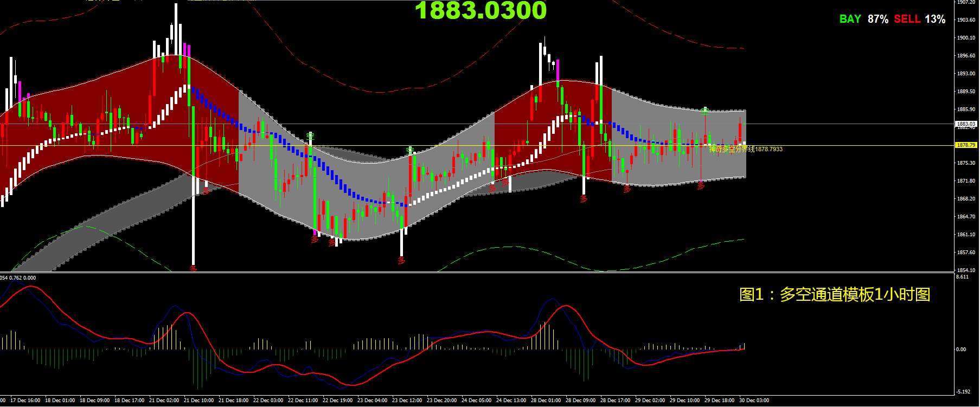This screenshot has width=980, height=407.
Task: Select the 24 Dec 05:00 time axis label
Action: pyautogui.click(x=477, y=401)
